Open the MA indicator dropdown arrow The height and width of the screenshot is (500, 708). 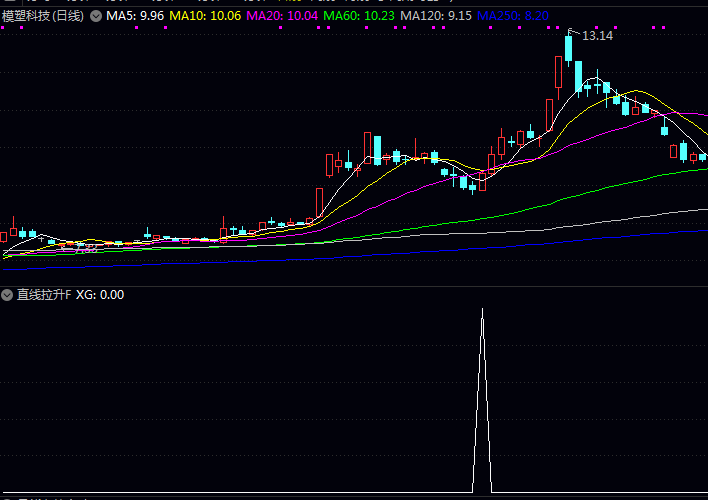click(95, 16)
